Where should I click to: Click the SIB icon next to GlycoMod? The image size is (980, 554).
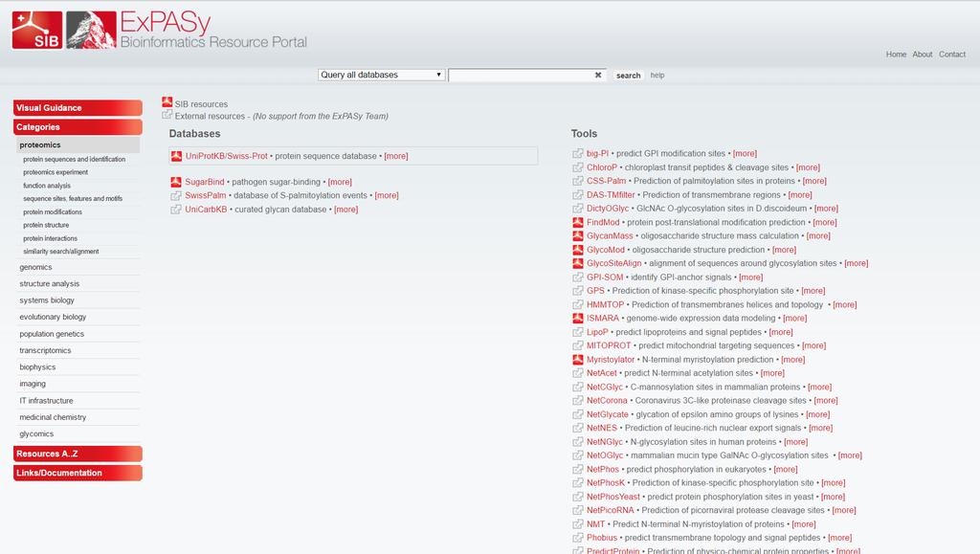(x=578, y=250)
